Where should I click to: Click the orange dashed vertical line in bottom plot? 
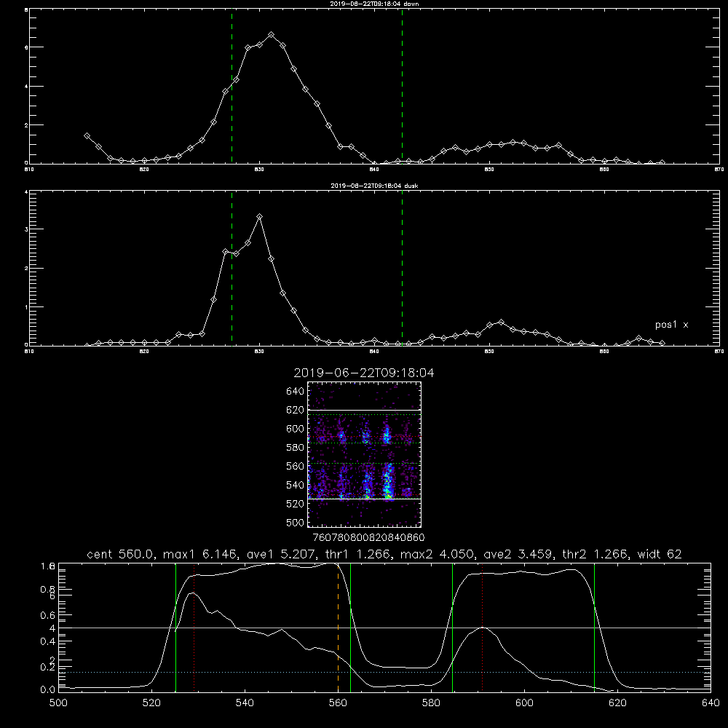pos(338,628)
